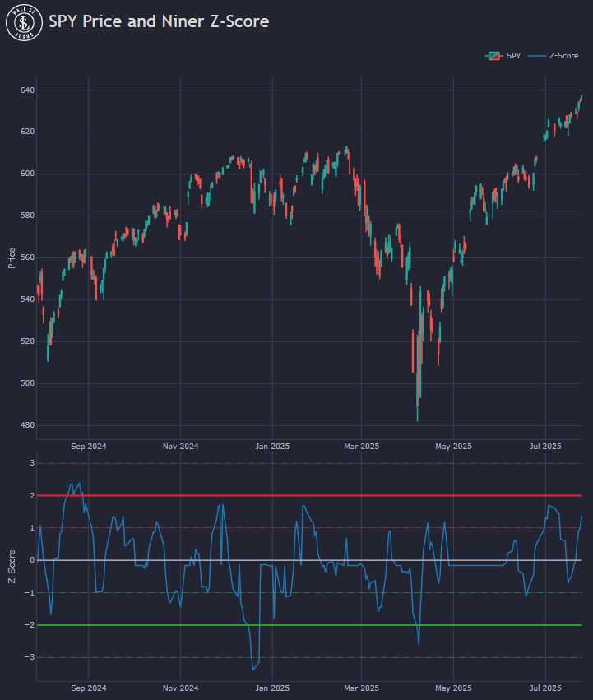Click the Price axis title
This screenshot has width=593, height=700.
[12, 258]
